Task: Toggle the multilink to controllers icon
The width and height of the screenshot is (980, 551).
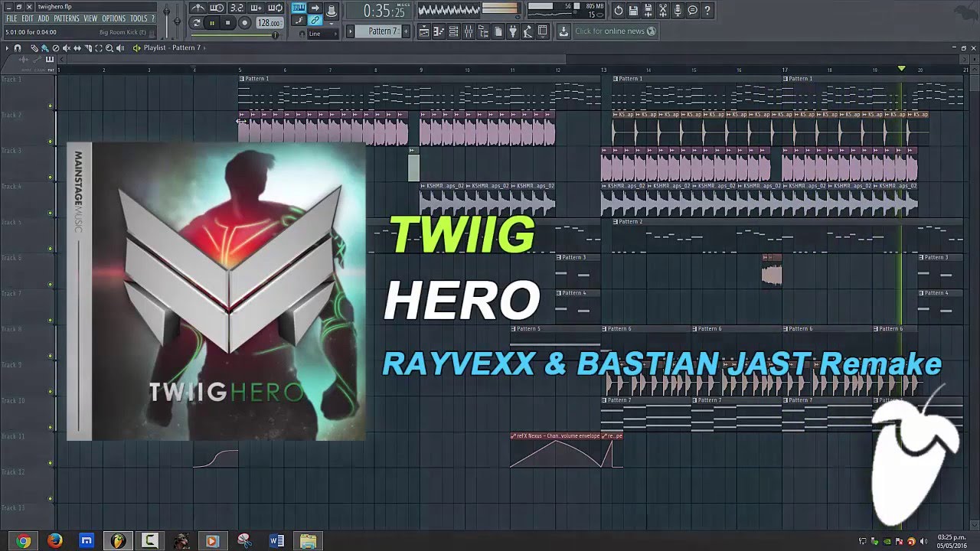Action: [315, 21]
